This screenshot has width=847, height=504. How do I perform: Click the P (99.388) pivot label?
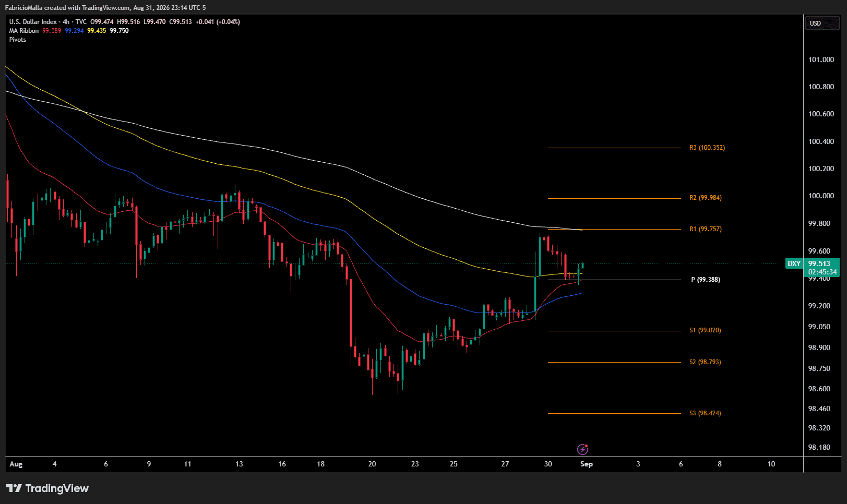706,280
